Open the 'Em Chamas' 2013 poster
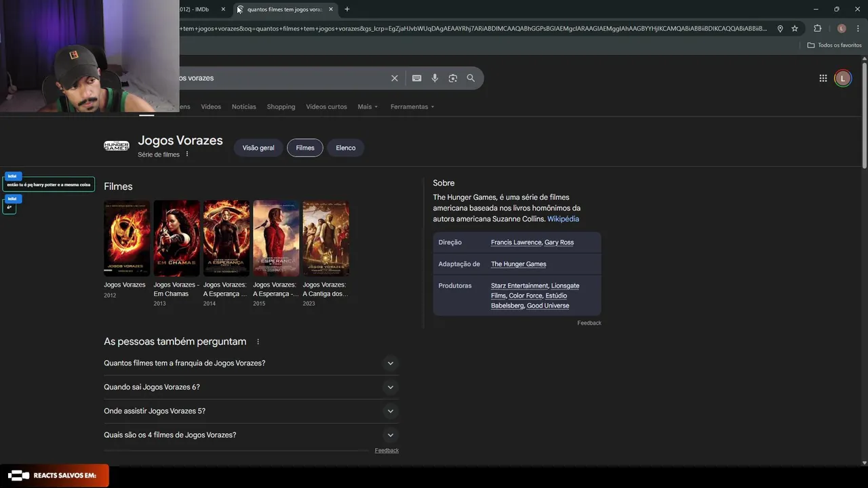 pyautogui.click(x=176, y=238)
